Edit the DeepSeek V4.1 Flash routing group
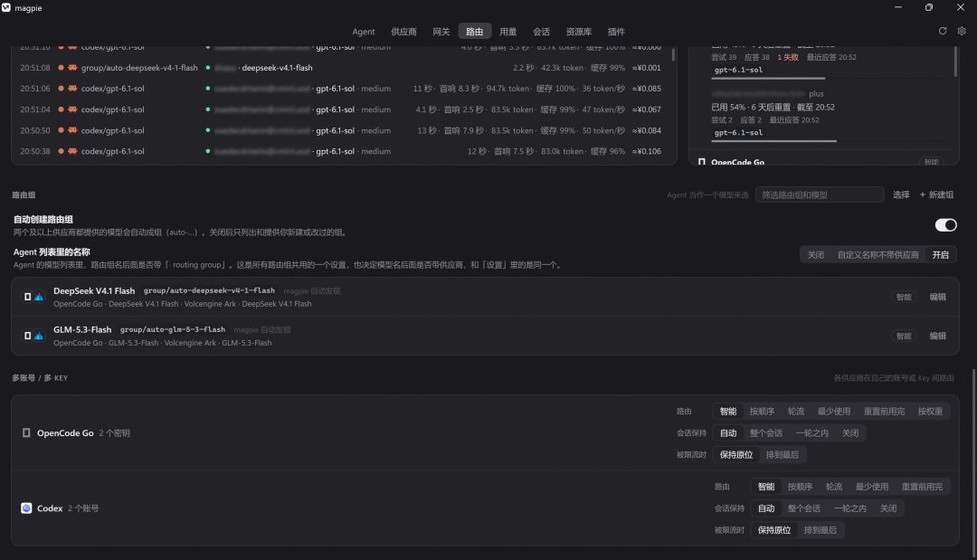Image resolution: width=977 pixels, height=560 pixels. pos(938,297)
